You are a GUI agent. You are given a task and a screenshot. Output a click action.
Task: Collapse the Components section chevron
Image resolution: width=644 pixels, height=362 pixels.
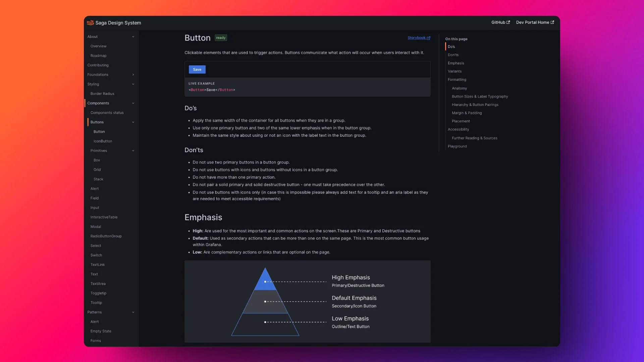click(133, 103)
